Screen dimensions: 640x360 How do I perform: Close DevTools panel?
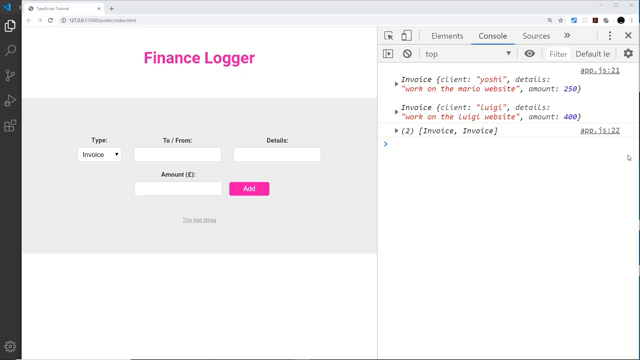(628, 36)
